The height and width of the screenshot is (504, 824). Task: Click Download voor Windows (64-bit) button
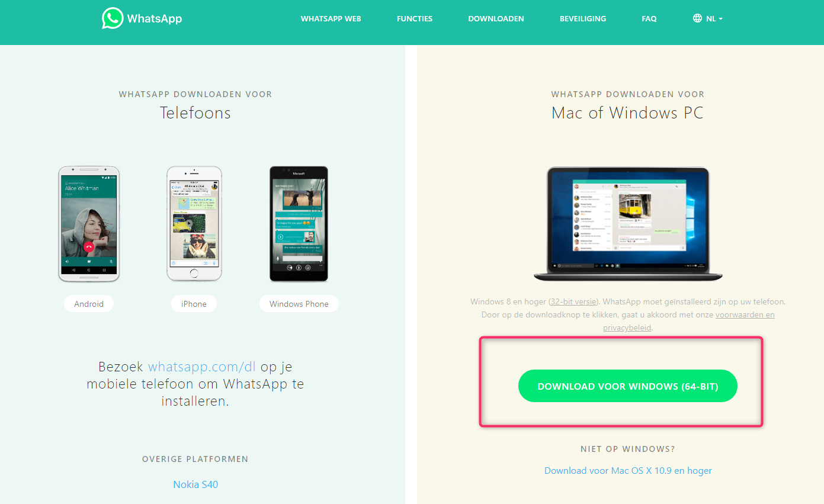[x=627, y=386]
